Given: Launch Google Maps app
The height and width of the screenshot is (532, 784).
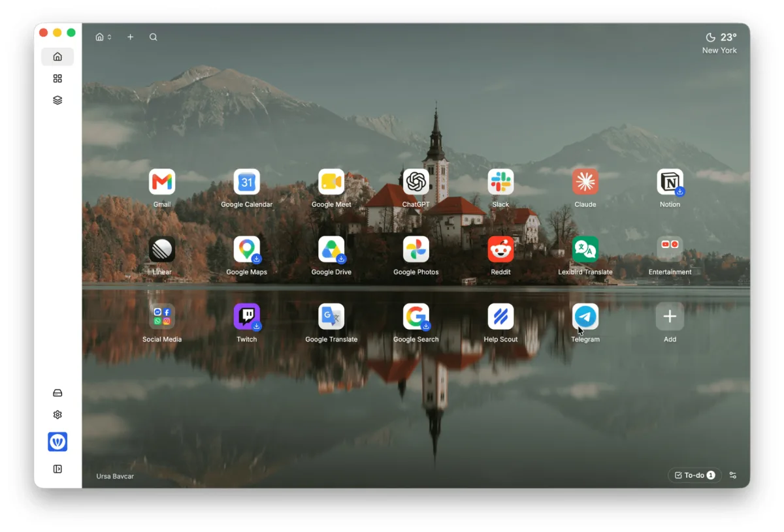Looking at the screenshot, I should click(247, 249).
